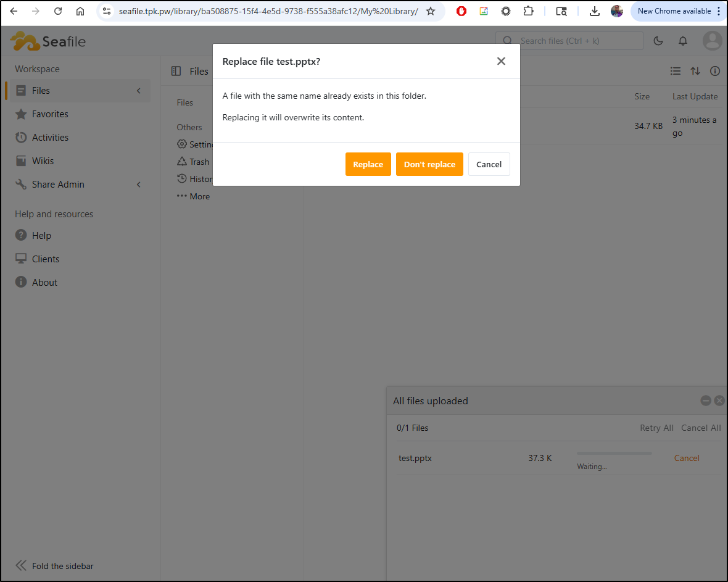Screen dimensions: 728x582
Task: Minimize the upload progress panel
Action: [706, 401]
